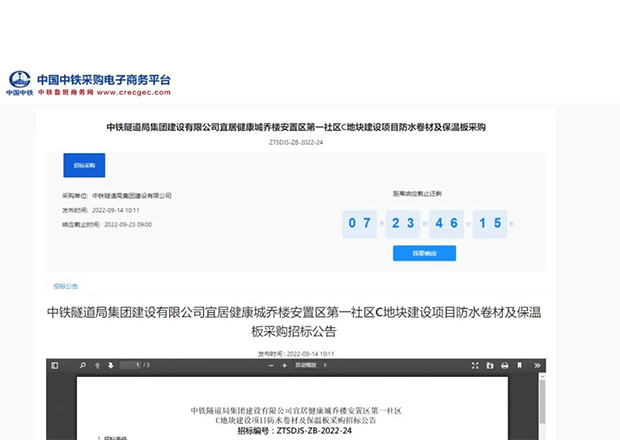Click the publish time 2022-09-14 10:11 row

coord(101,210)
